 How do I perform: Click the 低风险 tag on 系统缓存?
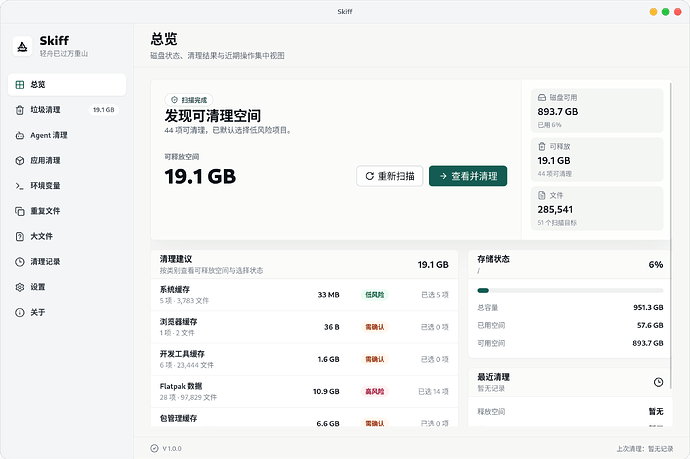pos(374,295)
